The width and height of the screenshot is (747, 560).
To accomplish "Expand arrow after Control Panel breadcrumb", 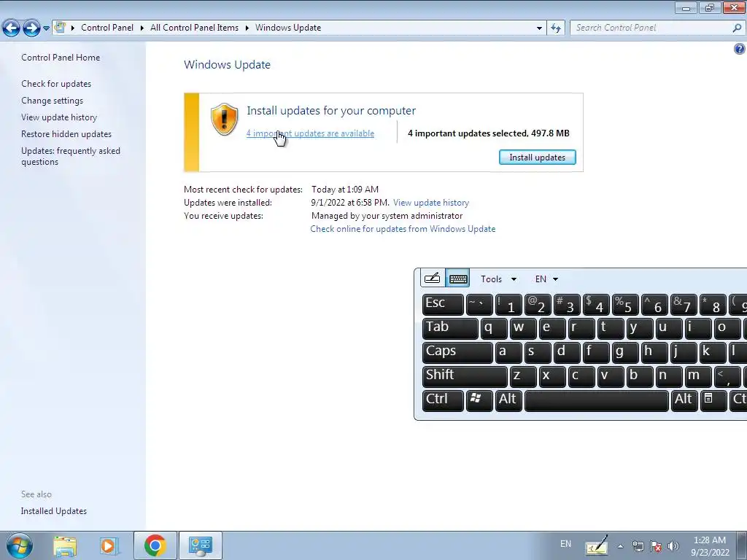I will coord(142,28).
